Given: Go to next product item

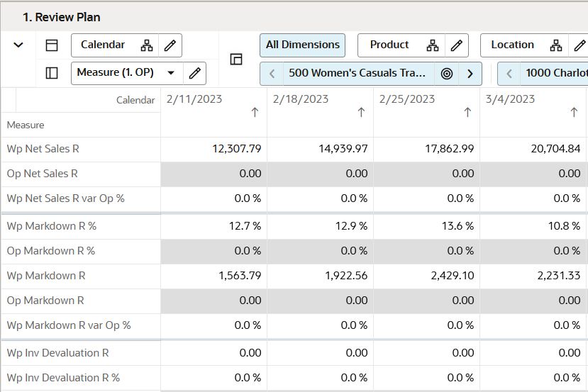Looking at the screenshot, I should pyautogui.click(x=470, y=74).
